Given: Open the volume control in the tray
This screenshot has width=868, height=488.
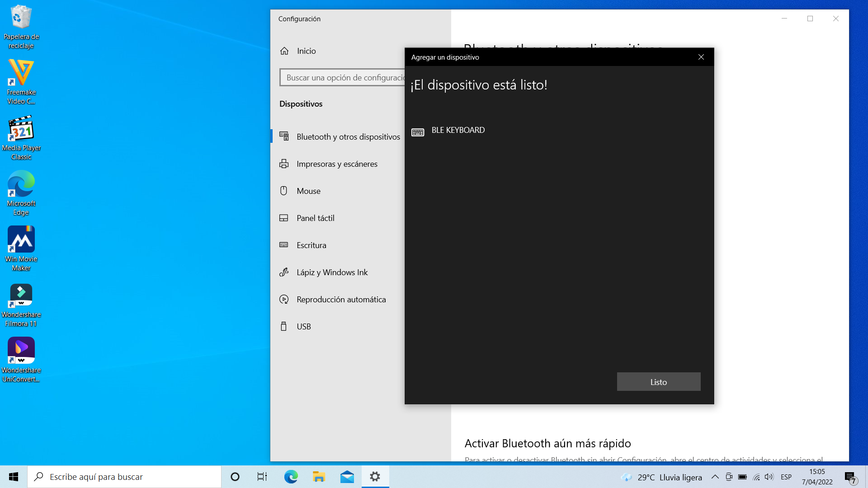Looking at the screenshot, I should [x=769, y=477].
